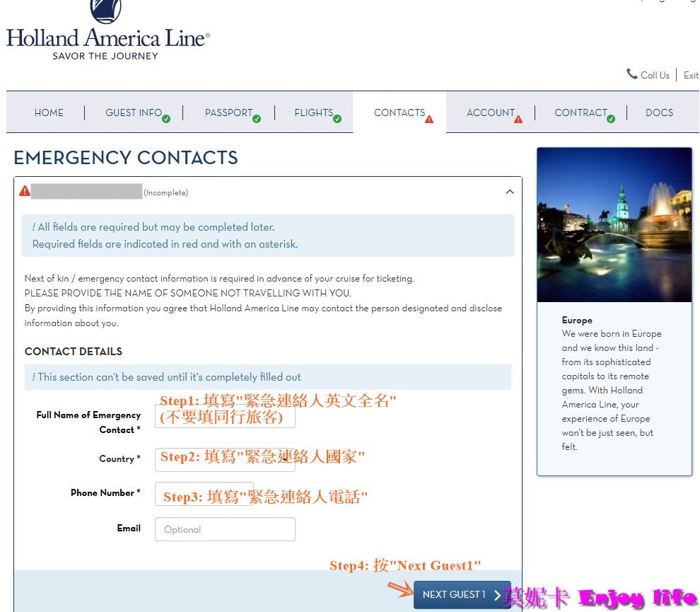Click the Europe destination photo
Viewport: 700px width, 612px height.
tap(614, 224)
